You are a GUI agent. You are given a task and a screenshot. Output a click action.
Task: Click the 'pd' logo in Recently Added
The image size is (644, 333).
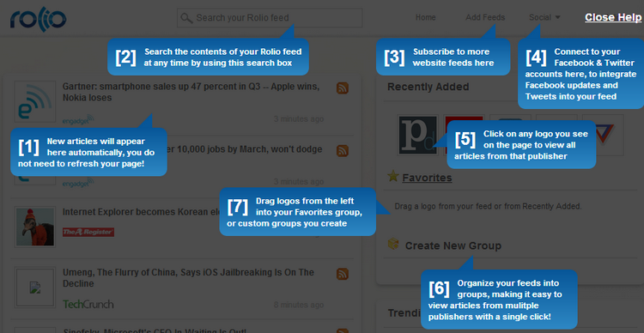418,135
